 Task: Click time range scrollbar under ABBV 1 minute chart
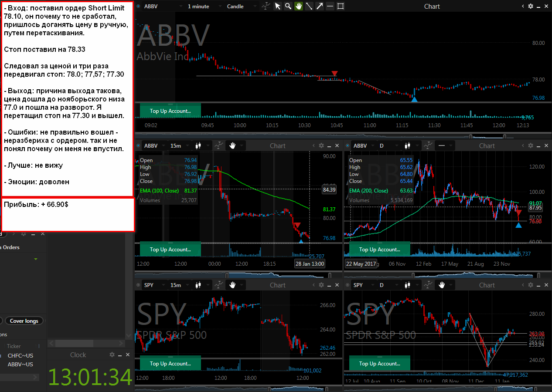click(342, 135)
